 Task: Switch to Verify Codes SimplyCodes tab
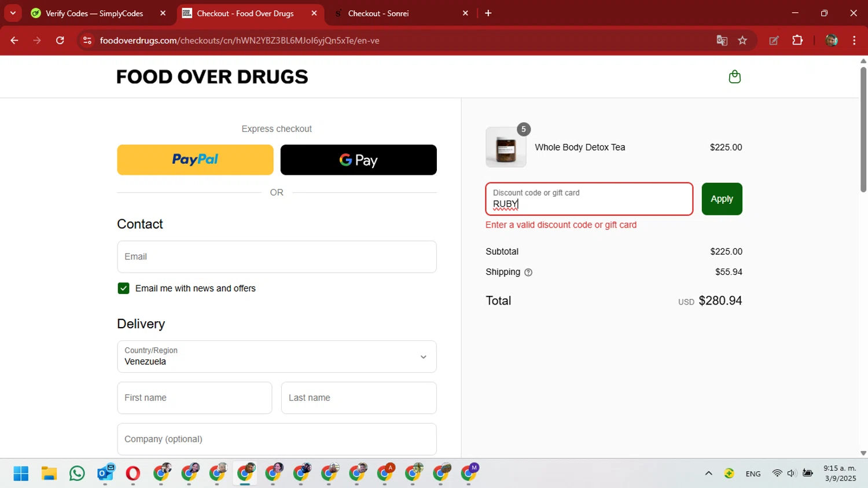(94, 13)
